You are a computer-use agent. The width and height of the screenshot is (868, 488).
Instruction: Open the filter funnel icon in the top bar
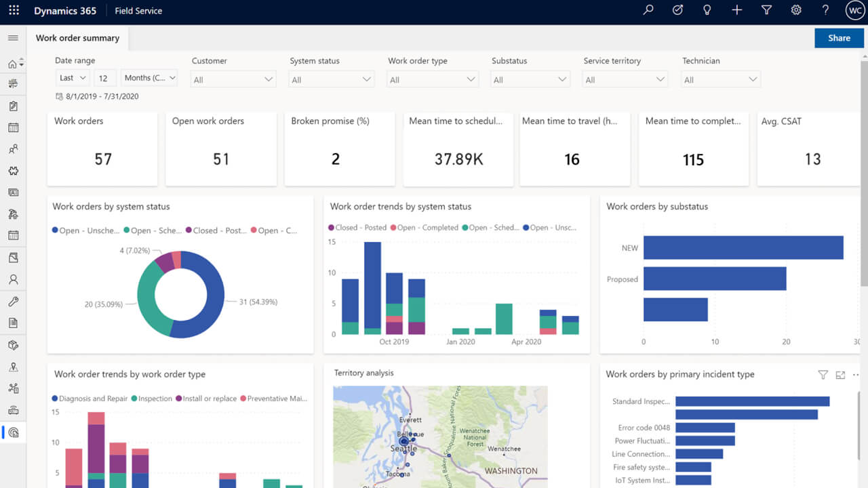click(766, 10)
